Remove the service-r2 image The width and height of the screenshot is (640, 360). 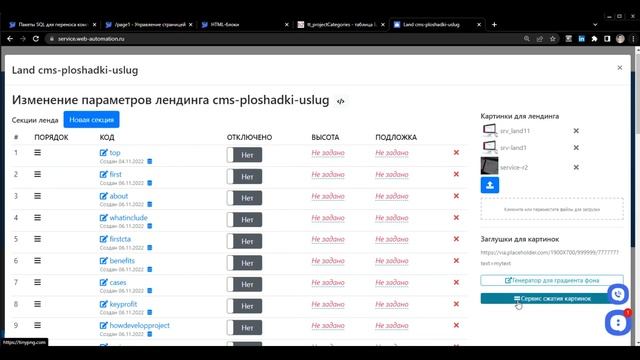576,167
